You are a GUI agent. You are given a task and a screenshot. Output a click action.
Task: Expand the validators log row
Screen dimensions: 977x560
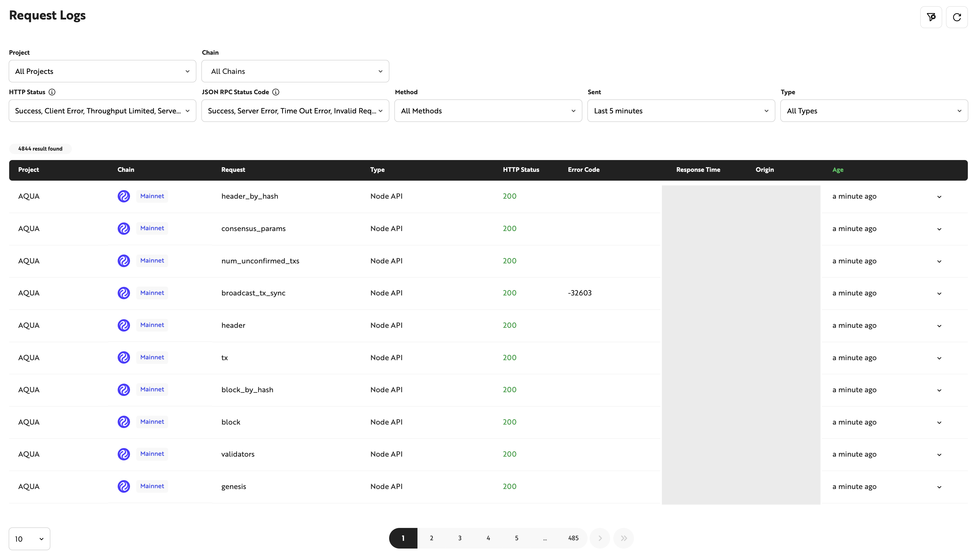click(x=939, y=455)
